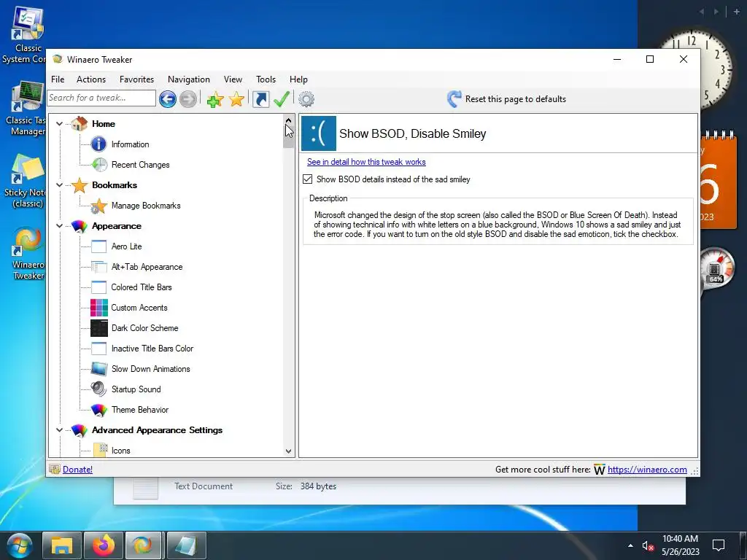This screenshot has width=747, height=560.
Task: Click the muted volume tray icon
Action: click(648, 545)
